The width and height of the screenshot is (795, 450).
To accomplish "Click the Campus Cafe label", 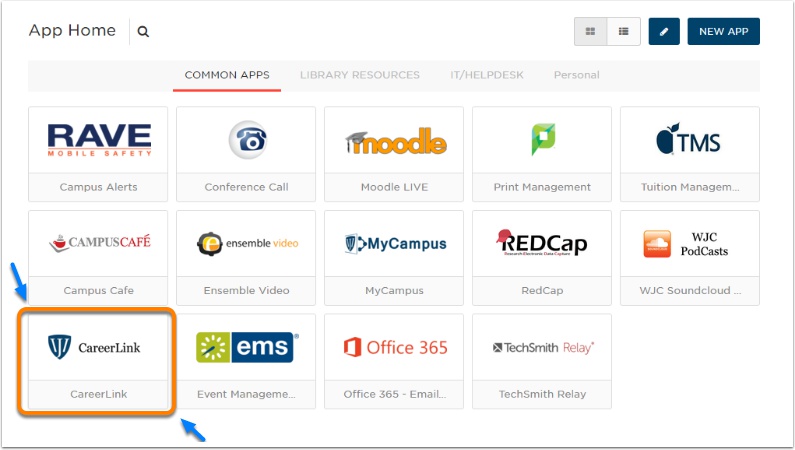I will (x=98, y=290).
